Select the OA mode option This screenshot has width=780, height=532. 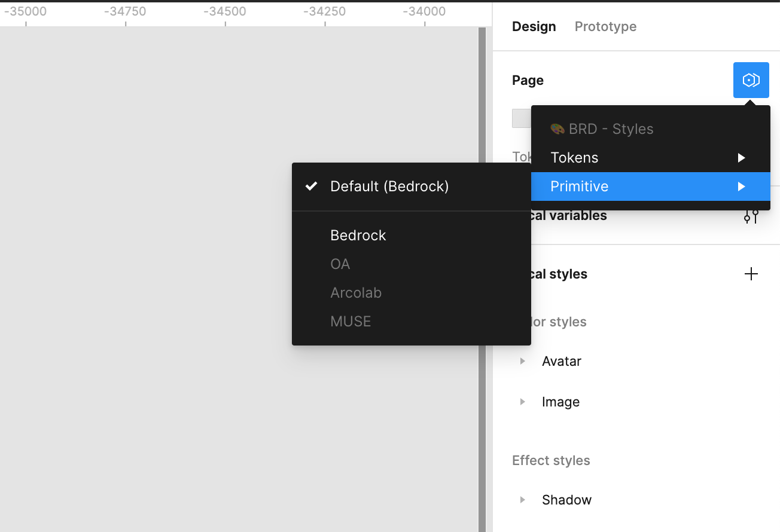(x=411, y=264)
